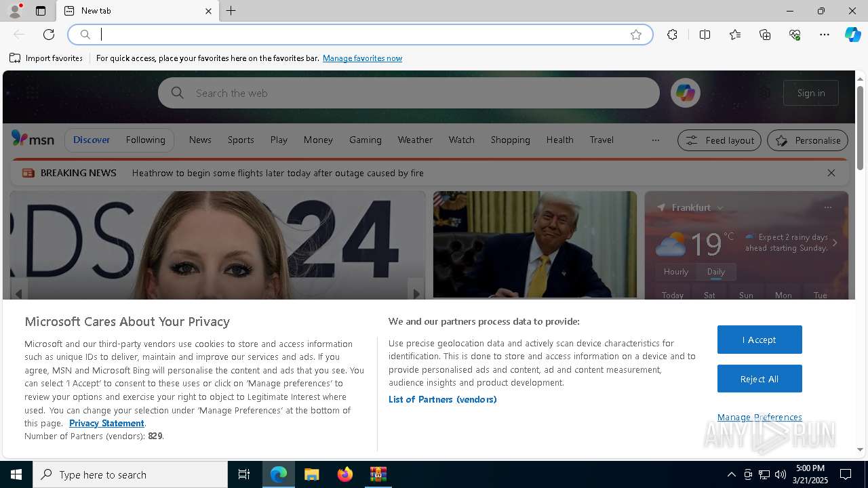Select Hourly weather view
868x488 pixels.
coord(676,271)
